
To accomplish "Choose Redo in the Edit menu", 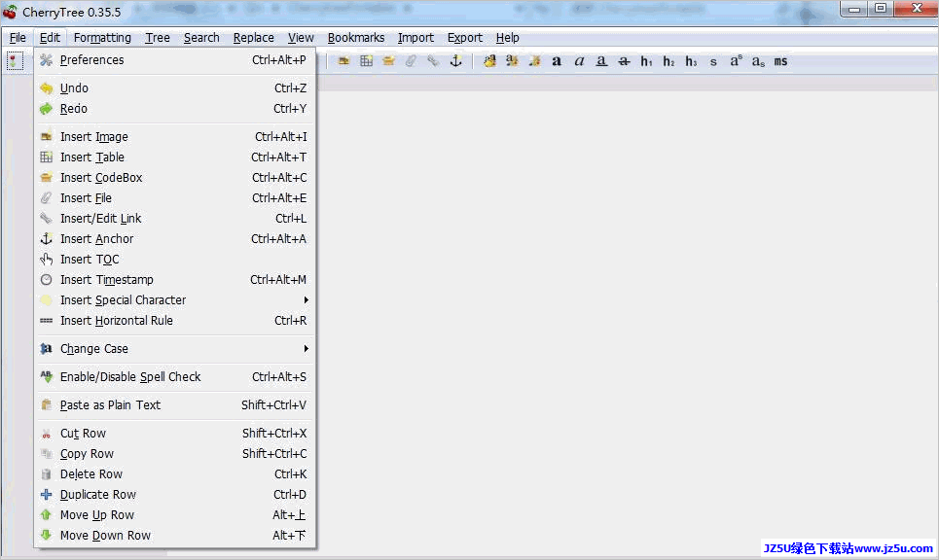I will (x=174, y=108).
